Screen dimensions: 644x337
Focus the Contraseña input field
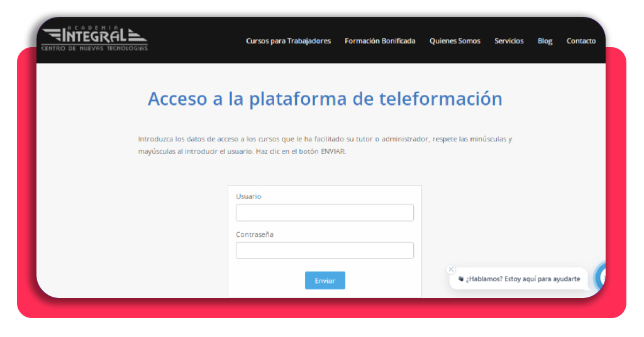pos(325,250)
